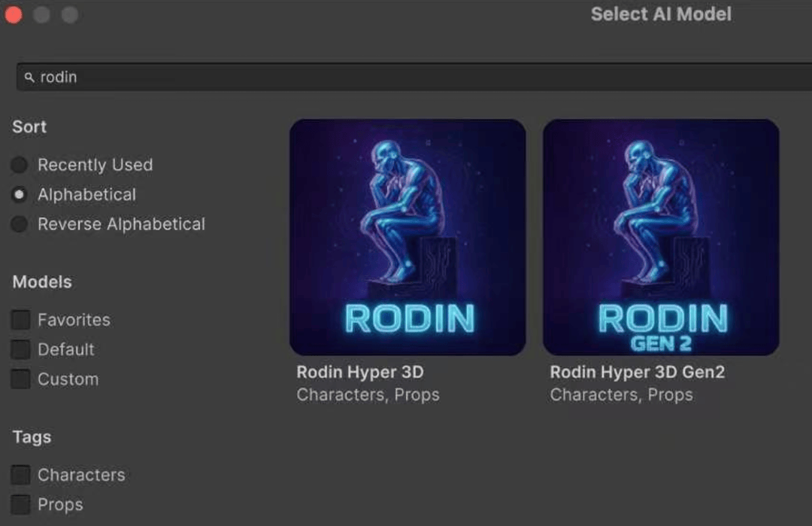Click the Models section heading
Screen dimensions: 812x526
point(42,282)
